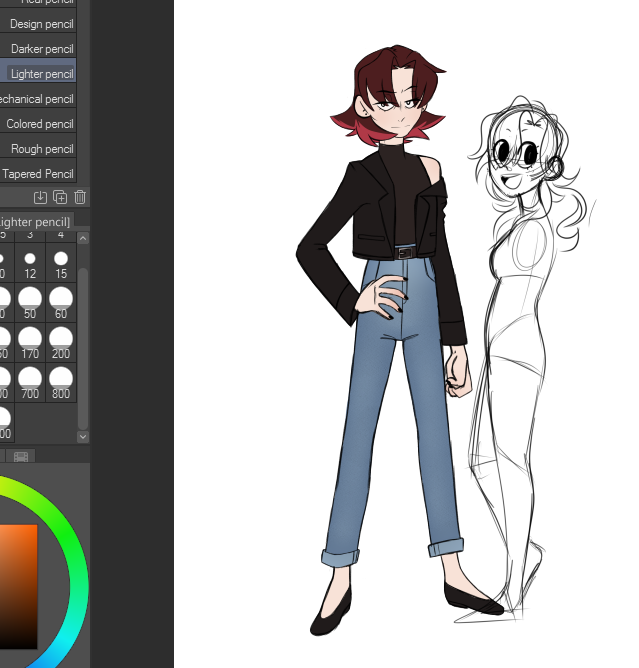Open the [Lighter pencil] brush size tab
This screenshot has height=668, width=639.
point(36,222)
